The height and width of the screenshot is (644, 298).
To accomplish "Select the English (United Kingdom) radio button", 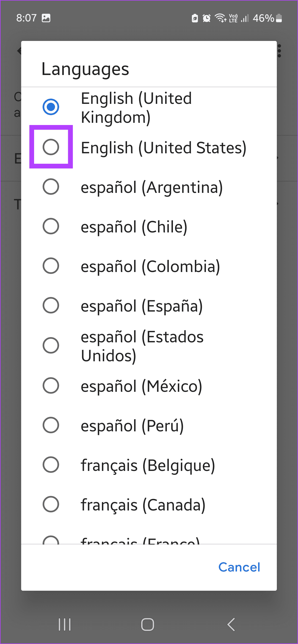I will (x=51, y=106).
